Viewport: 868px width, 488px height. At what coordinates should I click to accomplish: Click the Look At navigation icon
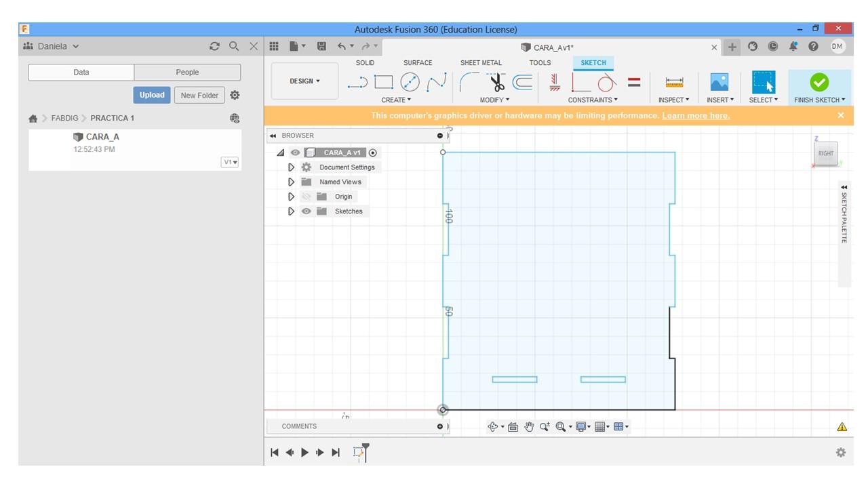(513, 427)
